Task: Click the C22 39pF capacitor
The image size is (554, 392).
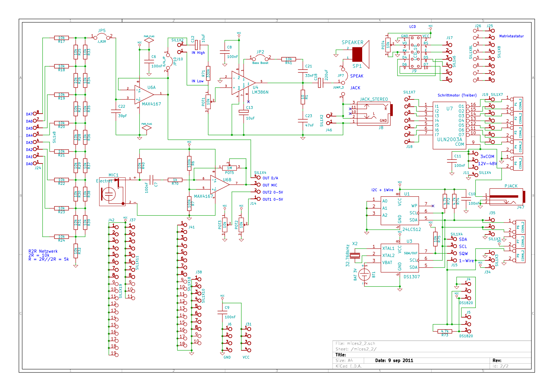Action: [115, 111]
